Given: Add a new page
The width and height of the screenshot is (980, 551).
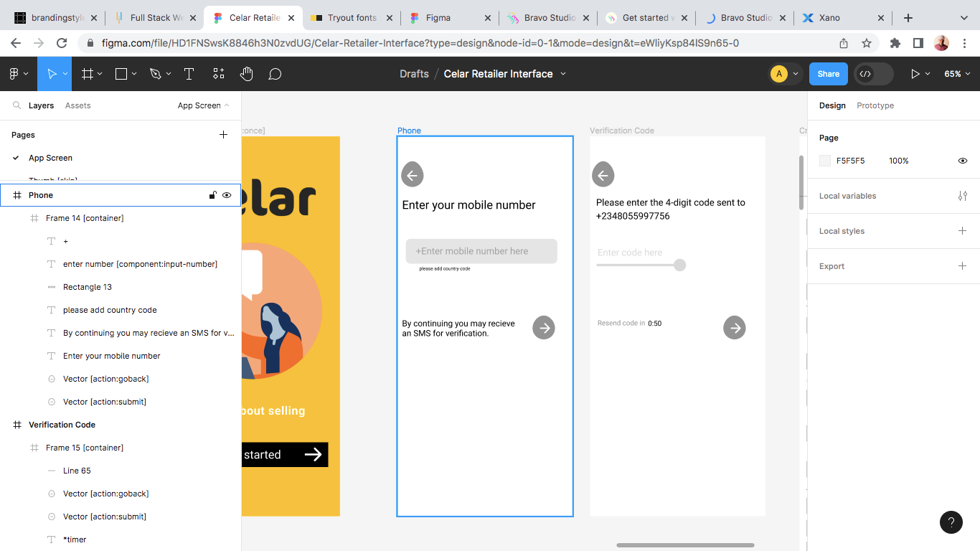Looking at the screenshot, I should (x=223, y=135).
